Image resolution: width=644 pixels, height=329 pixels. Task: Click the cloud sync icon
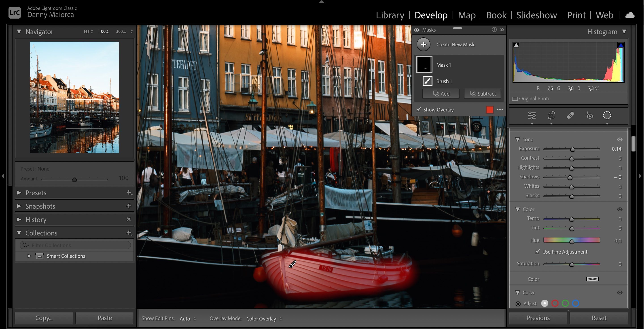coord(630,15)
